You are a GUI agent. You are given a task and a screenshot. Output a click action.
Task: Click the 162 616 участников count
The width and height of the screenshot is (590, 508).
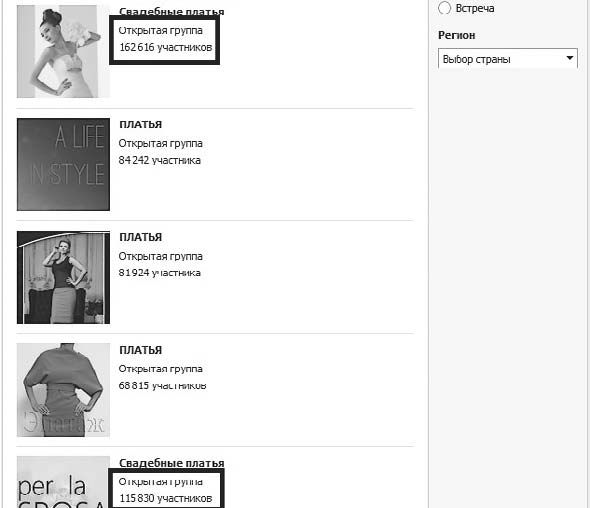(x=166, y=47)
